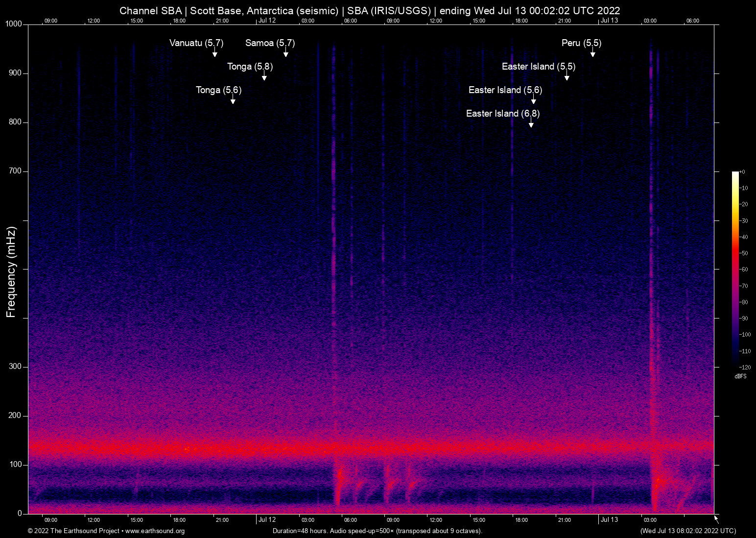The height and width of the screenshot is (538, 756).
Task: Select the Vanuatu (5.7) event label
Action: point(196,43)
